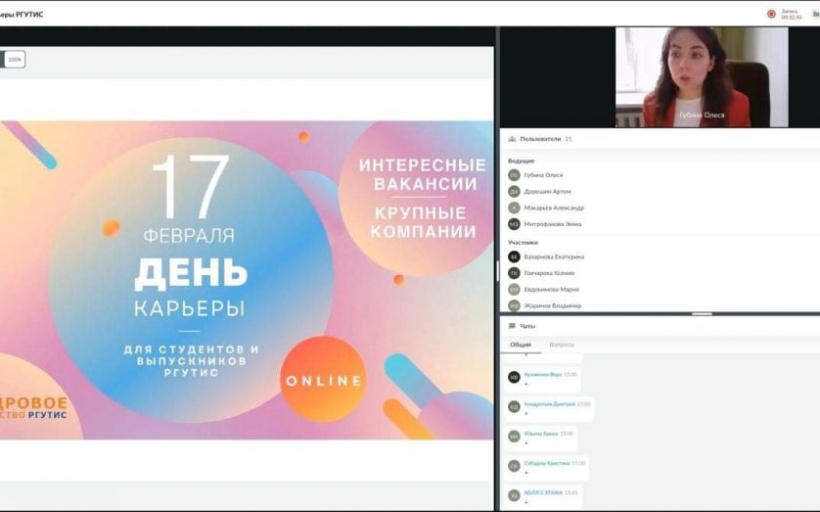Viewport: 820px width, 512px height.
Task: Open Кондратьев Дмитрий sender name in chat
Action: [x=550, y=404]
